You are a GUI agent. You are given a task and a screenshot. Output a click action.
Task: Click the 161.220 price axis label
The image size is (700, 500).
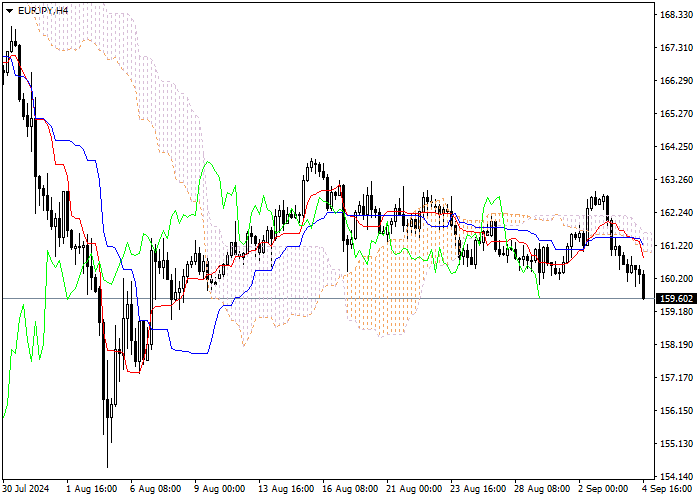click(x=676, y=246)
